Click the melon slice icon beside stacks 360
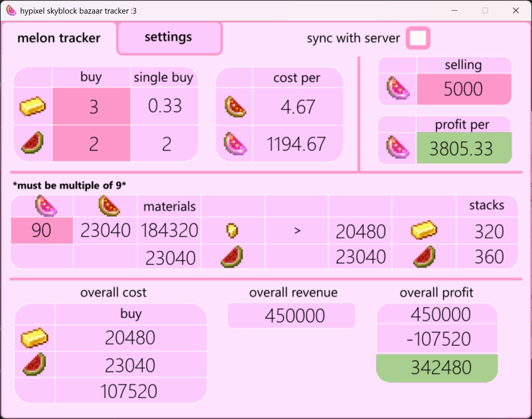This screenshot has width=532, height=419. pyautogui.click(x=424, y=257)
